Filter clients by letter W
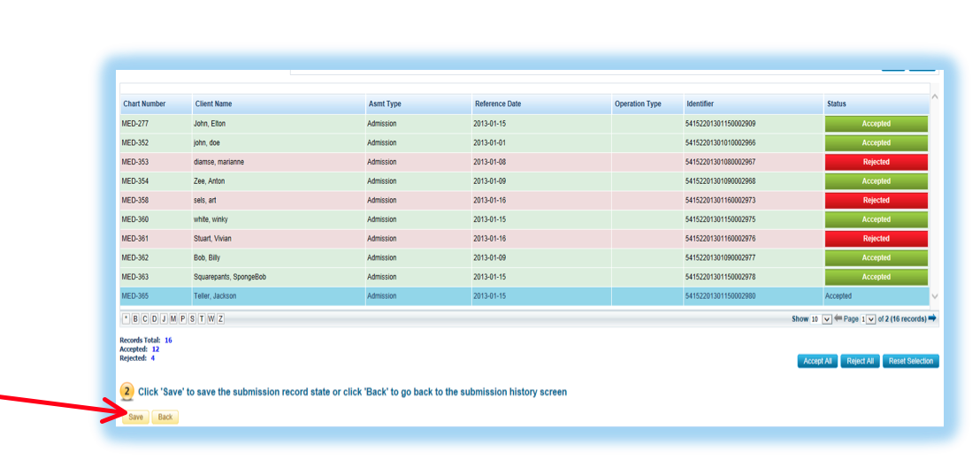This screenshot has height=460, width=980. (x=211, y=318)
